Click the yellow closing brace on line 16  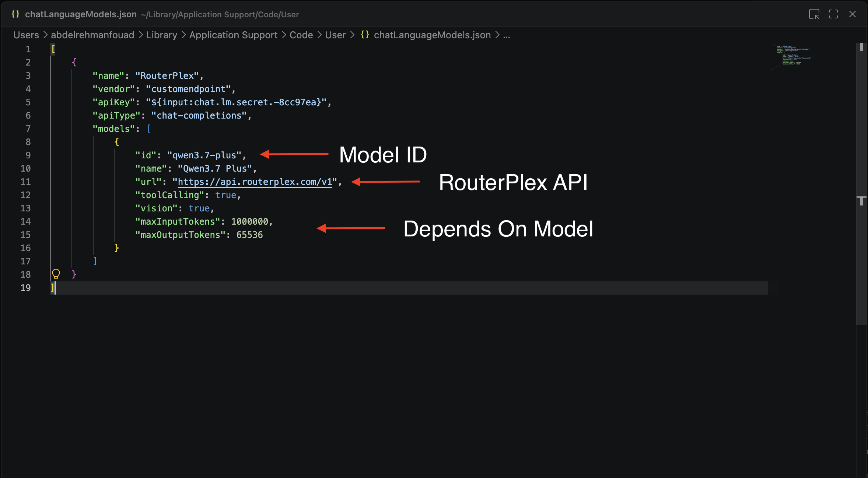[x=116, y=247]
